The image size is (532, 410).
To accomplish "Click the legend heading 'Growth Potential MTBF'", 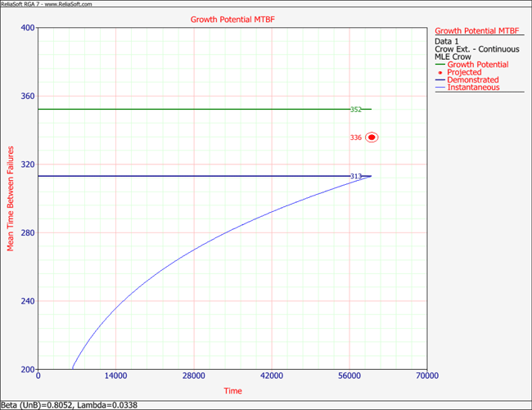I will [x=476, y=31].
